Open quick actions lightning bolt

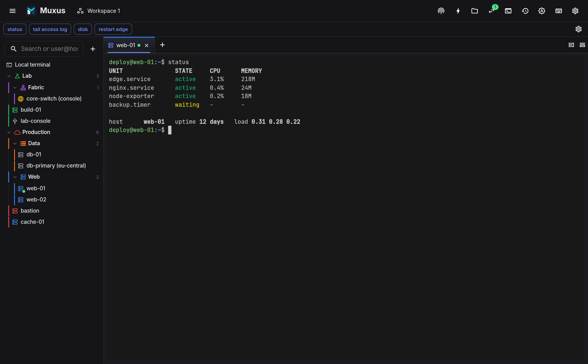pyautogui.click(x=458, y=11)
